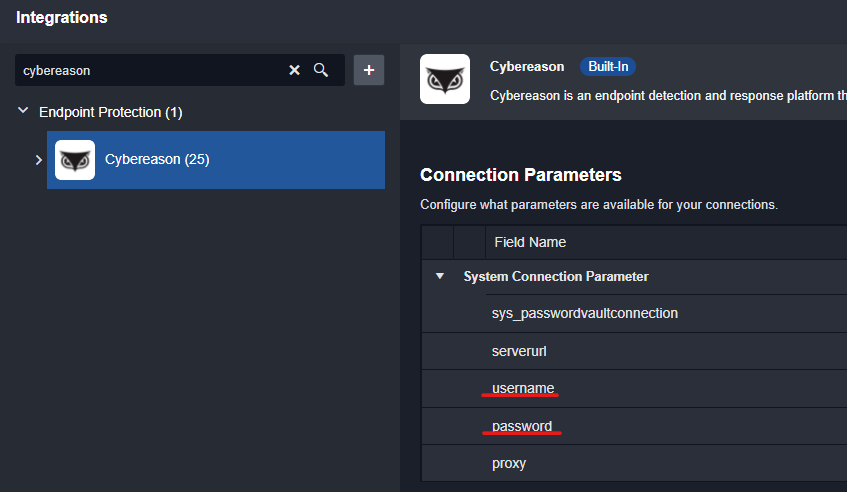Click the Built-In badge
The width and height of the screenshot is (847, 492).
(608, 67)
